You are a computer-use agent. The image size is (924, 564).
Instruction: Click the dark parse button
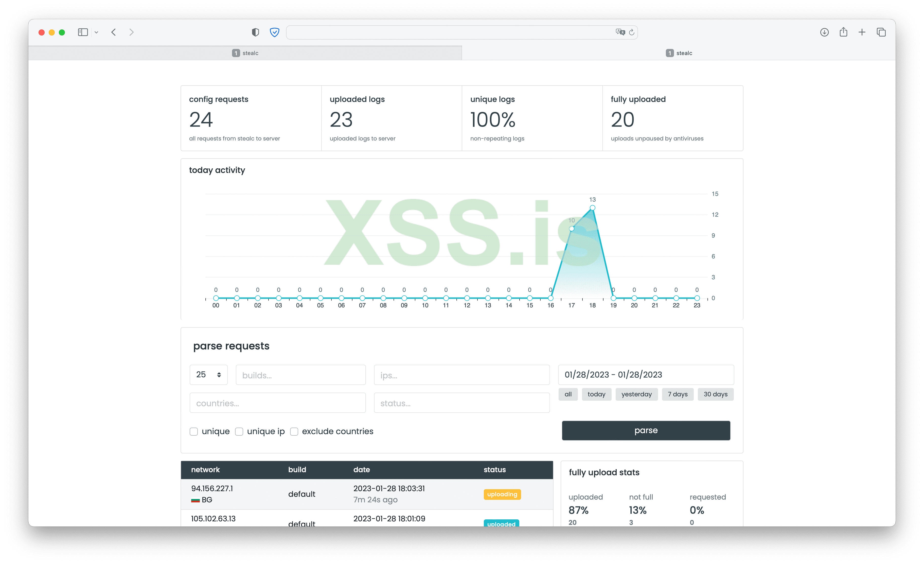(646, 431)
